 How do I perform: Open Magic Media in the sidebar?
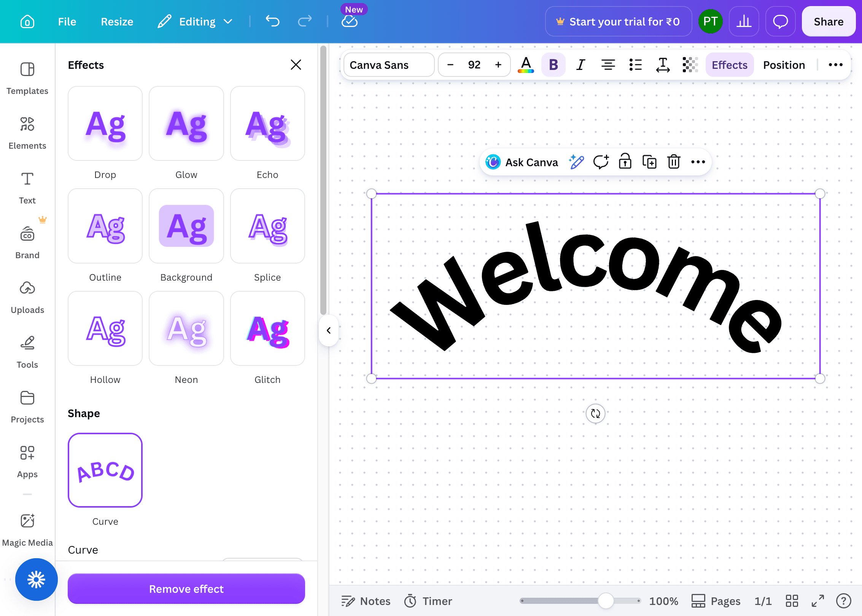(27, 530)
